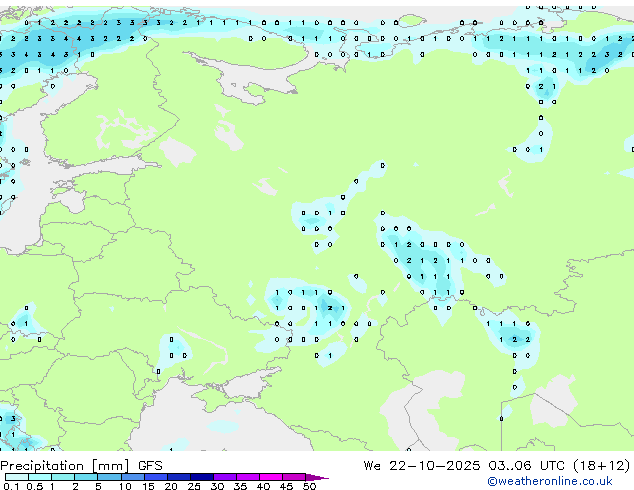634x490 pixels.
Task: Click the 25–30 mm dark blue swatch
Action: (202, 477)
